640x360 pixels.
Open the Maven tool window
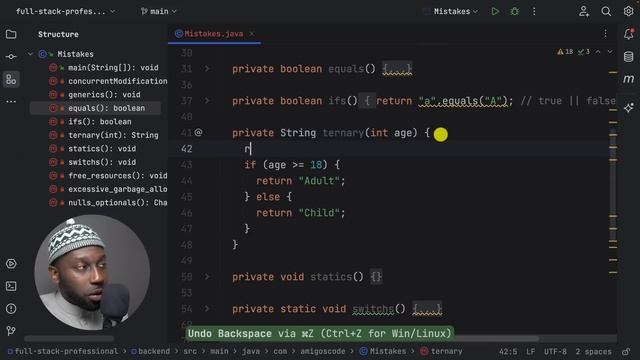coord(629,79)
